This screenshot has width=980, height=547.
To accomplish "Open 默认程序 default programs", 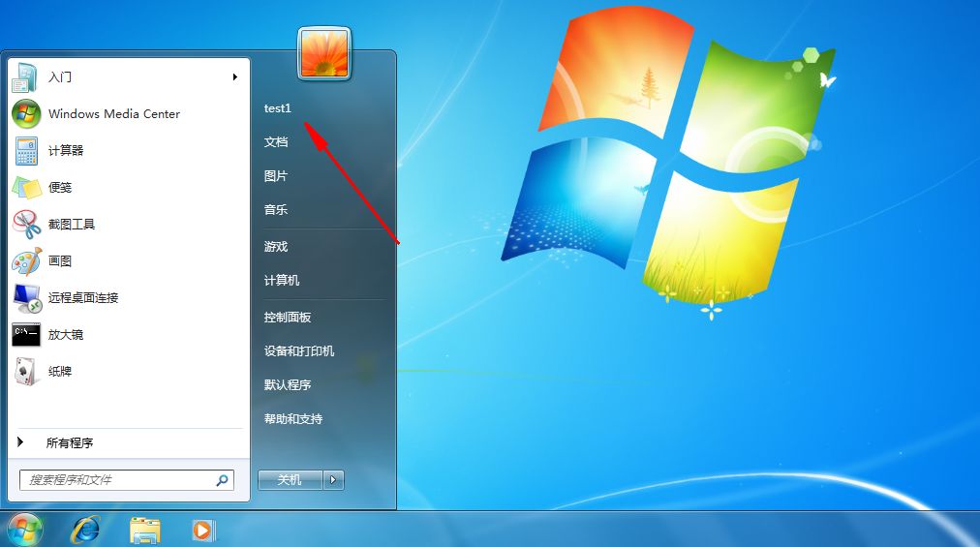I will pos(288,385).
